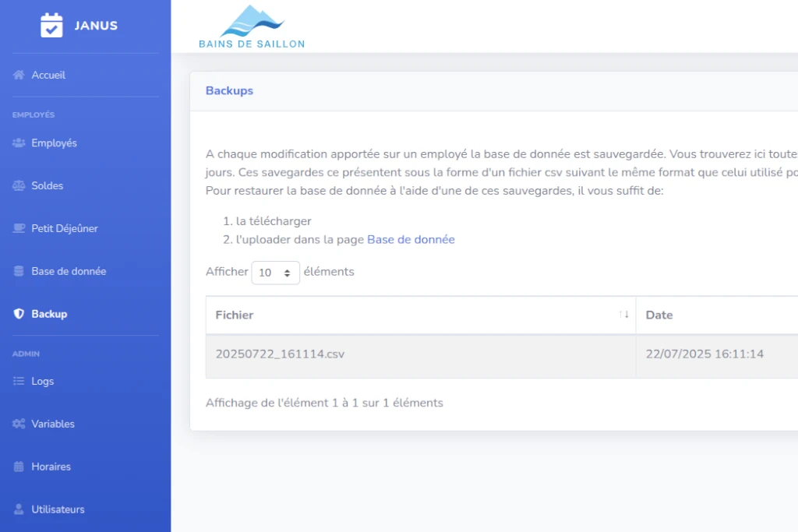Click the user icon beside Utilisateurs

coord(19,509)
